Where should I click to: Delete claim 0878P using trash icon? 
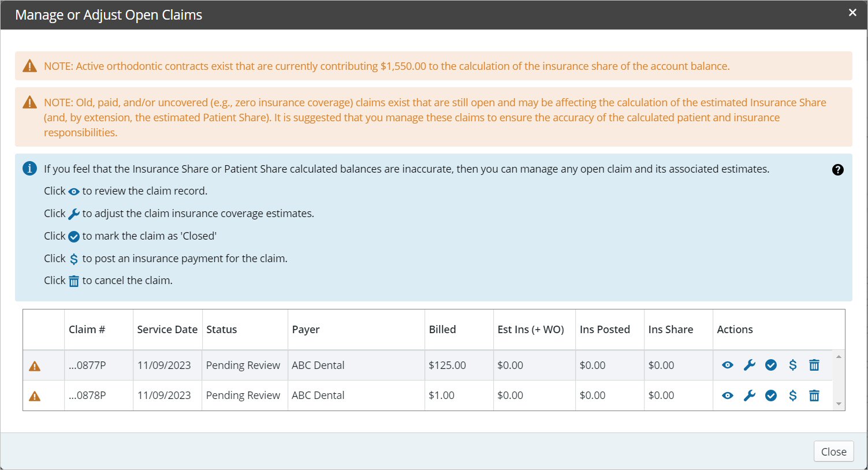tap(814, 396)
